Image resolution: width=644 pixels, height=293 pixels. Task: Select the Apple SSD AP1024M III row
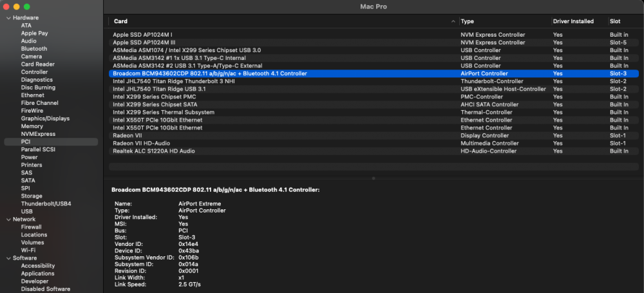click(374, 43)
